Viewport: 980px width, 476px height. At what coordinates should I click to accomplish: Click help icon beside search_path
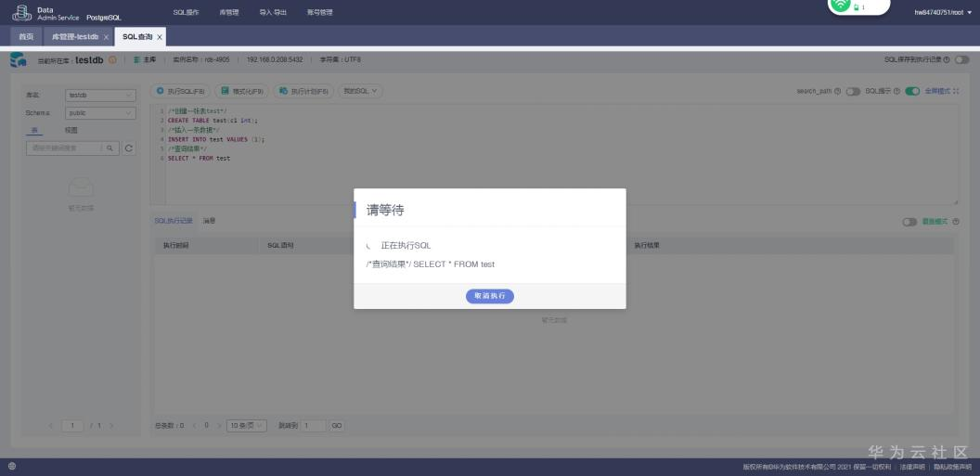837,91
